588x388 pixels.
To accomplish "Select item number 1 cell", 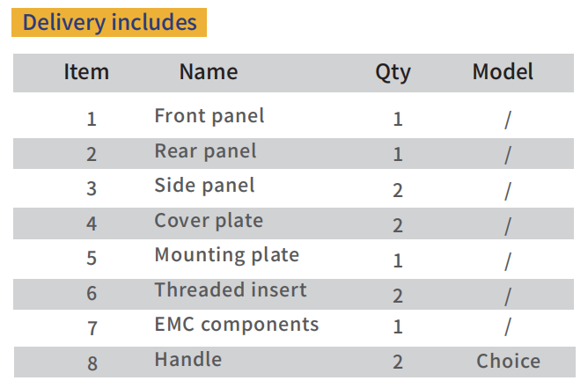I will [92, 120].
